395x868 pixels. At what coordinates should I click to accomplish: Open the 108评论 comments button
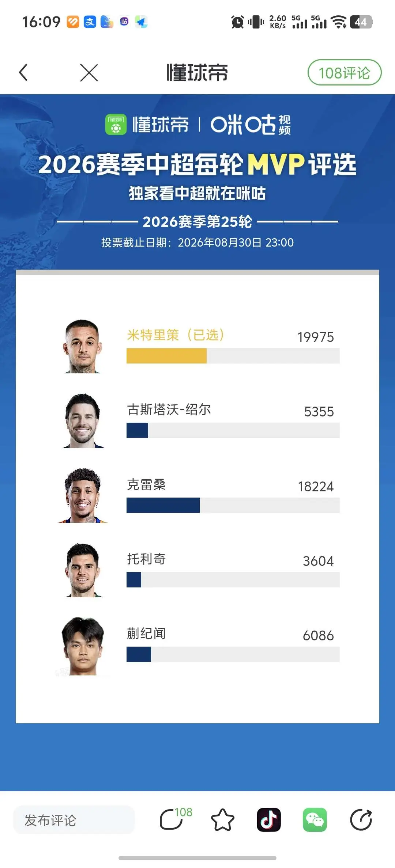coord(344,72)
